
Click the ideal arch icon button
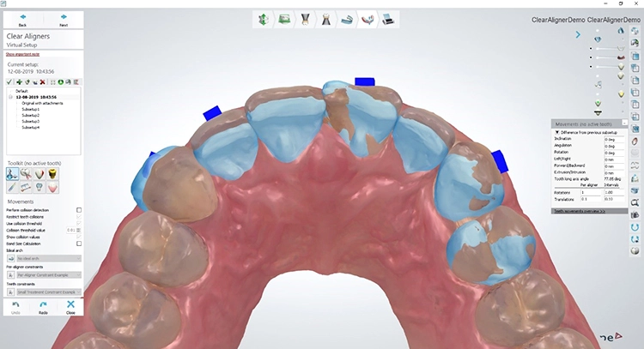pyautogui.click(x=10, y=258)
